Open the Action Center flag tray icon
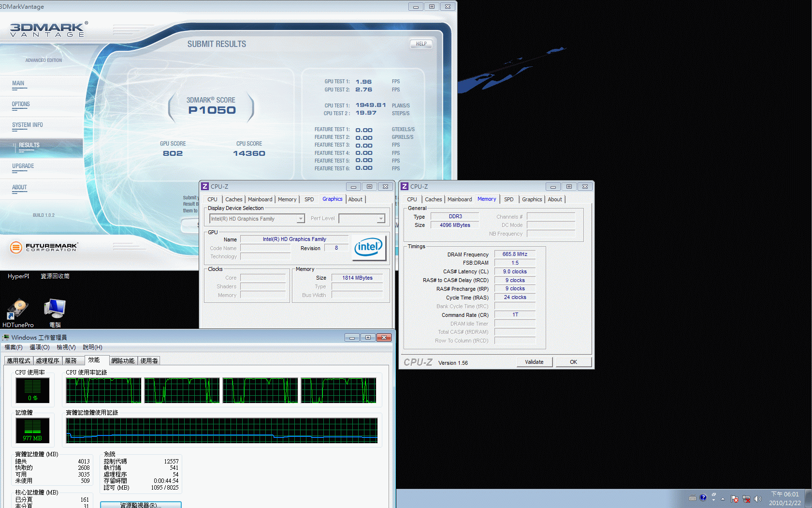The image size is (812, 508). (735, 498)
